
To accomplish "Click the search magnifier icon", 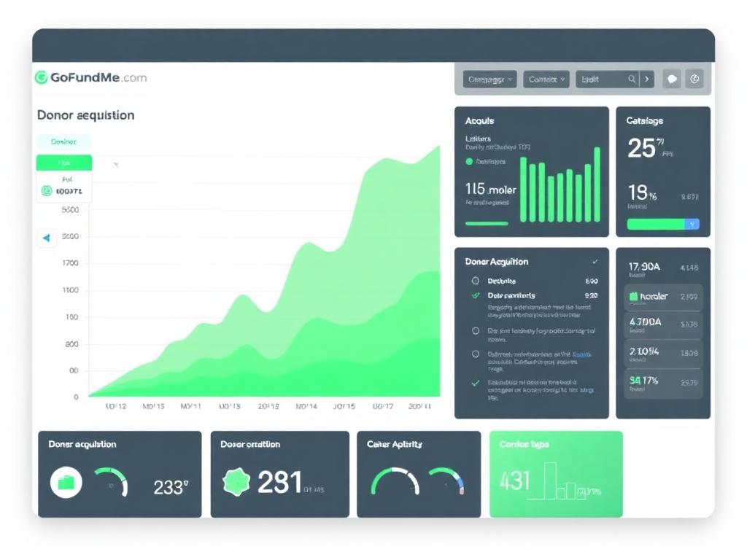I will coord(632,79).
